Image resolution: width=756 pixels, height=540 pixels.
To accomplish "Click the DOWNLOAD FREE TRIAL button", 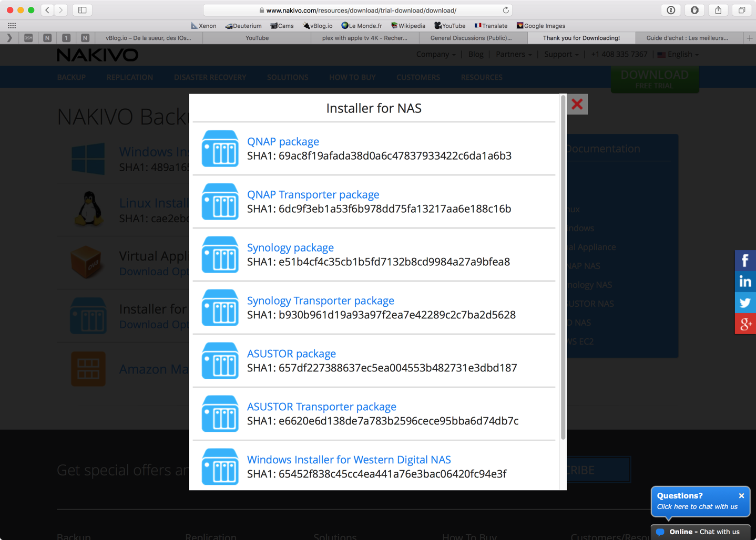I will [x=655, y=79].
